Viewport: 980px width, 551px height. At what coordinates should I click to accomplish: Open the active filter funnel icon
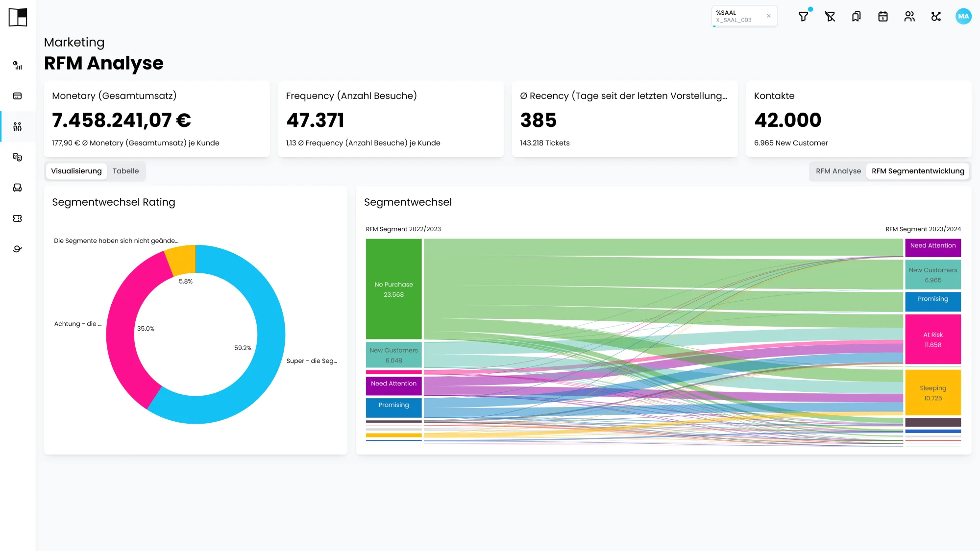coord(804,17)
